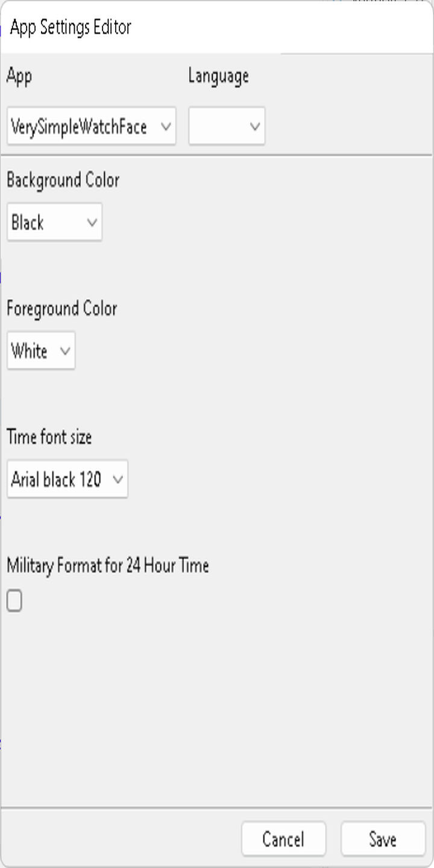
Task: Click the chevron arrow of the App selector
Action: 166,127
